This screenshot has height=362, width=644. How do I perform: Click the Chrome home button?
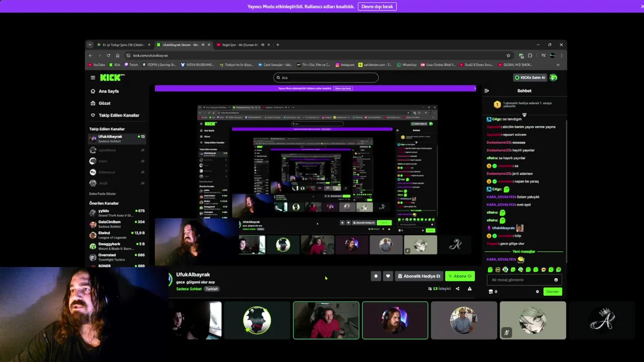pyautogui.click(x=117, y=55)
